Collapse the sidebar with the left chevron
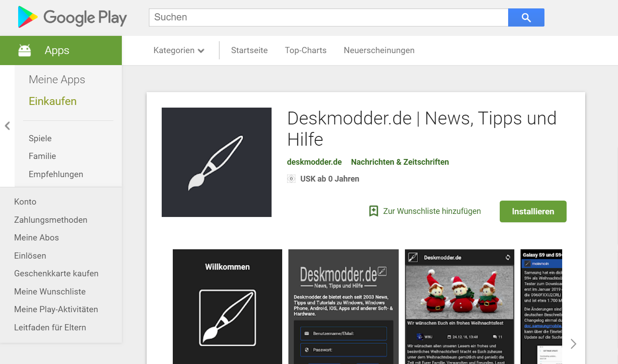 (x=7, y=126)
